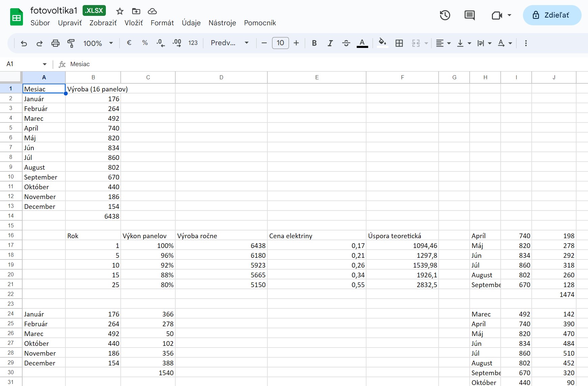
Task: Click the Zdieľať share button
Action: 552,15
